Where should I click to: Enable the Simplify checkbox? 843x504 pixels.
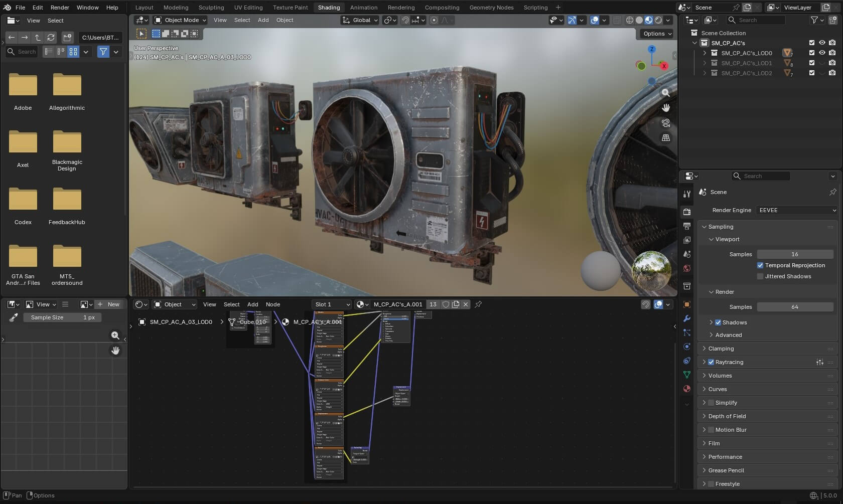tap(711, 403)
